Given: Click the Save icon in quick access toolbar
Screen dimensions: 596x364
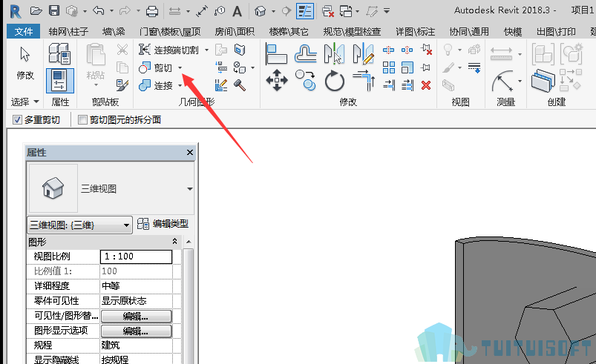Looking at the screenshot, I should [x=54, y=10].
